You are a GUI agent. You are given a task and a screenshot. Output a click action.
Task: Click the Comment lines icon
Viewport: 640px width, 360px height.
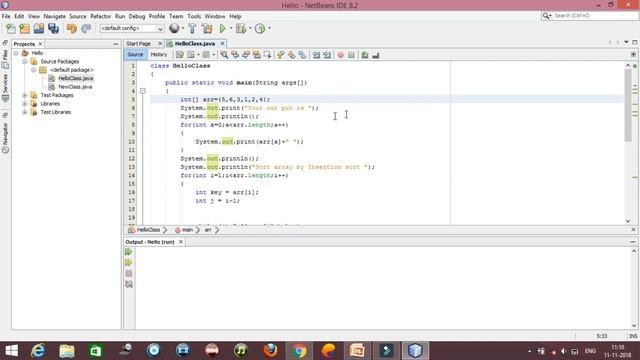[365, 55]
